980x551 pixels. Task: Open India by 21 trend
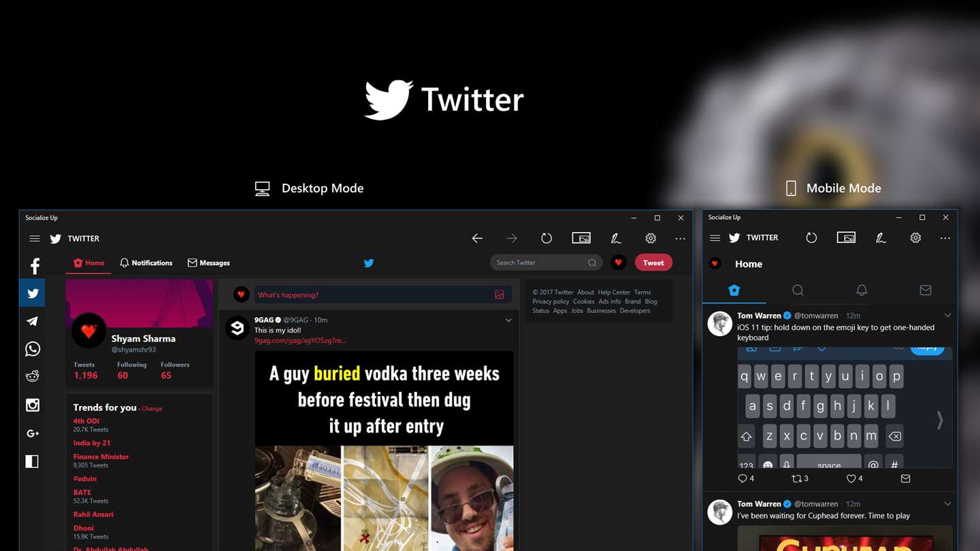(x=92, y=443)
